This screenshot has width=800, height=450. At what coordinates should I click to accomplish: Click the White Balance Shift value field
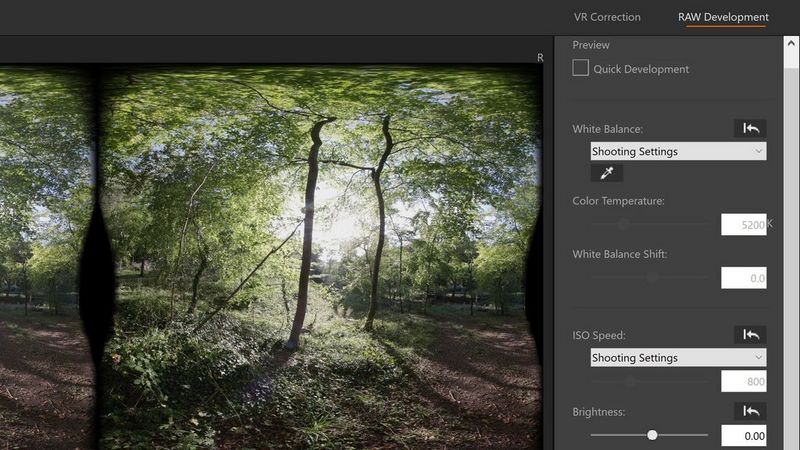tap(743, 278)
